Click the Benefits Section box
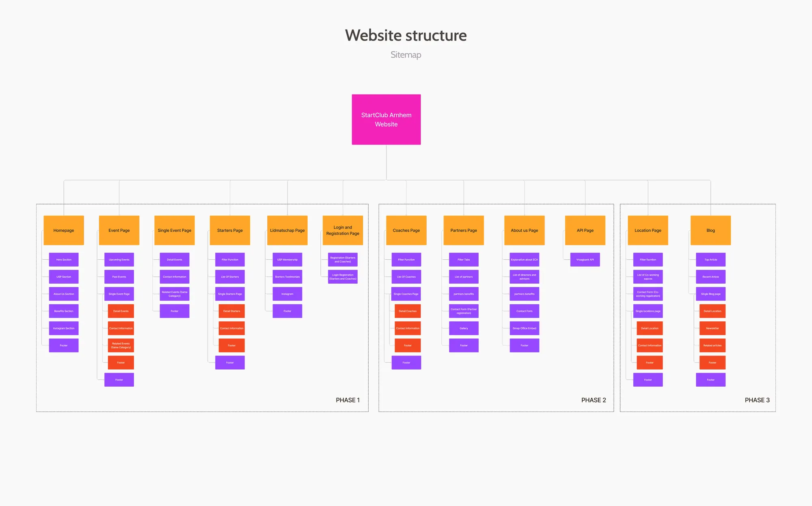Image resolution: width=812 pixels, height=506 pixels. coord(64,311)
